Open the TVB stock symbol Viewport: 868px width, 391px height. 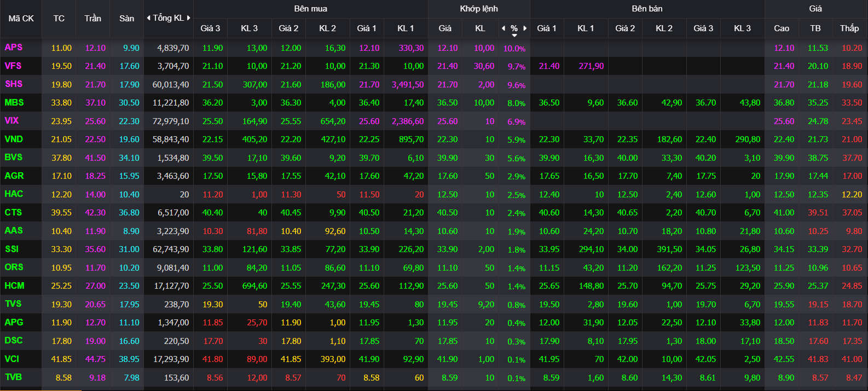pos(13,377)
